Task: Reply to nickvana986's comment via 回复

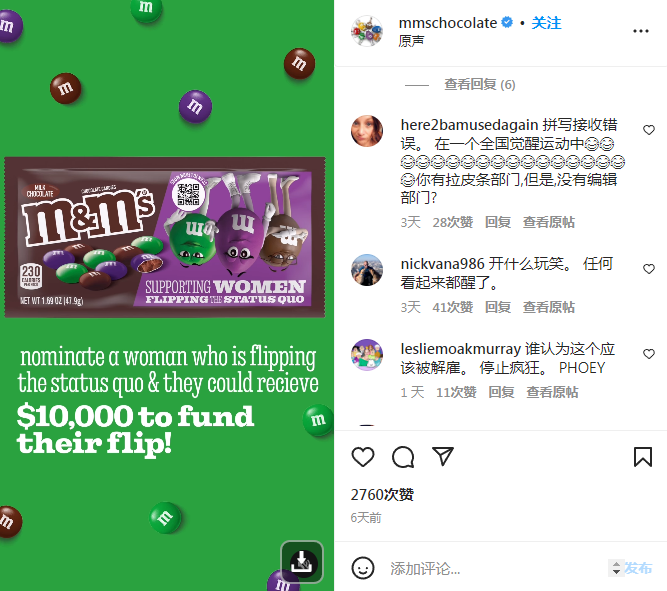Action: [498, 307]
